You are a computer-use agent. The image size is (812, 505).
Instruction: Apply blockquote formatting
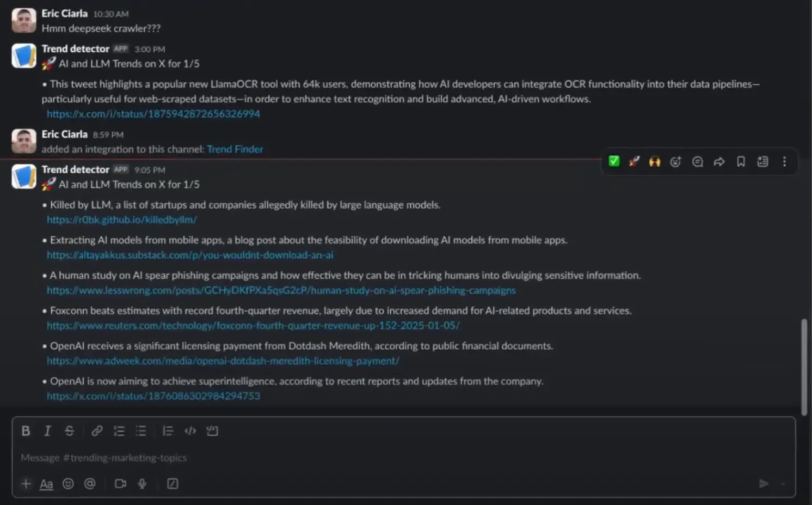[168, 430]
